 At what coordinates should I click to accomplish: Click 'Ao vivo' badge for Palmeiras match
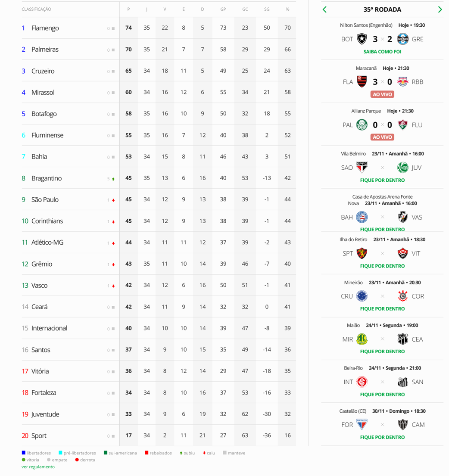(382, 137)
